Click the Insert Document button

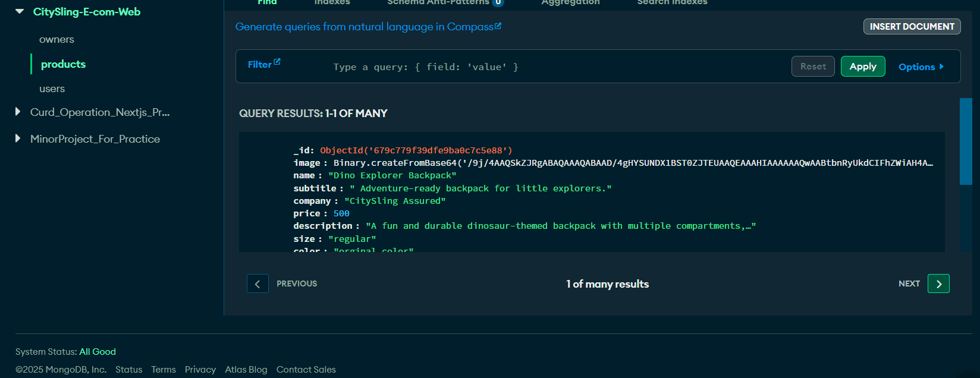click(x=912, y=26)
